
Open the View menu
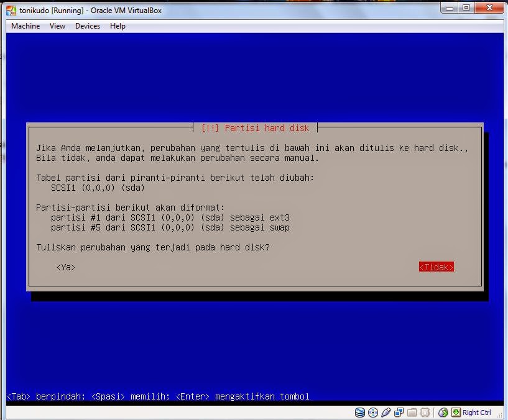pyautogui.click(x=57, y=26)
